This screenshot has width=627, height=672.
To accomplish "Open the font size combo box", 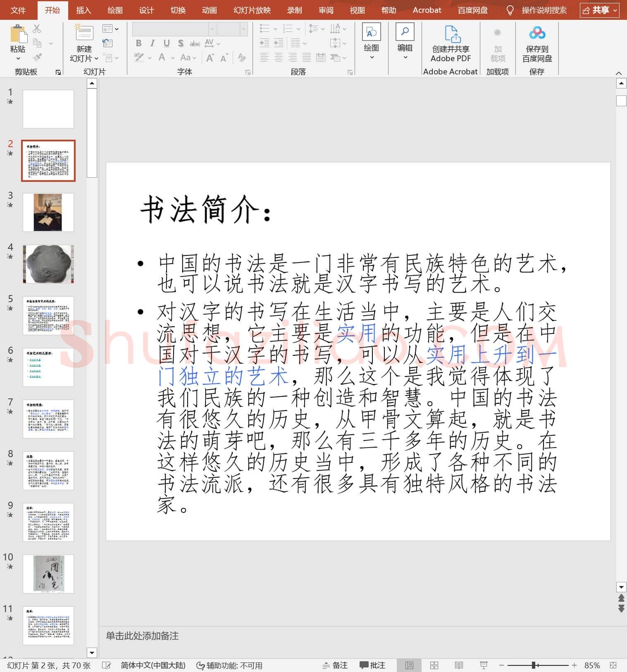I will [x=232, y=29].
